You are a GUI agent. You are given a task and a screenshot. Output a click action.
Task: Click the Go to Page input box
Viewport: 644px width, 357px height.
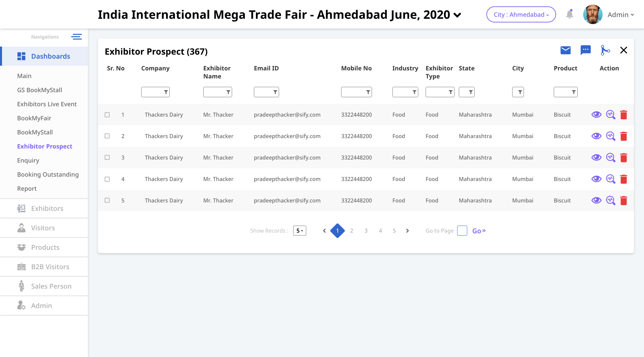pyautogui.click(x=462, y=231)
